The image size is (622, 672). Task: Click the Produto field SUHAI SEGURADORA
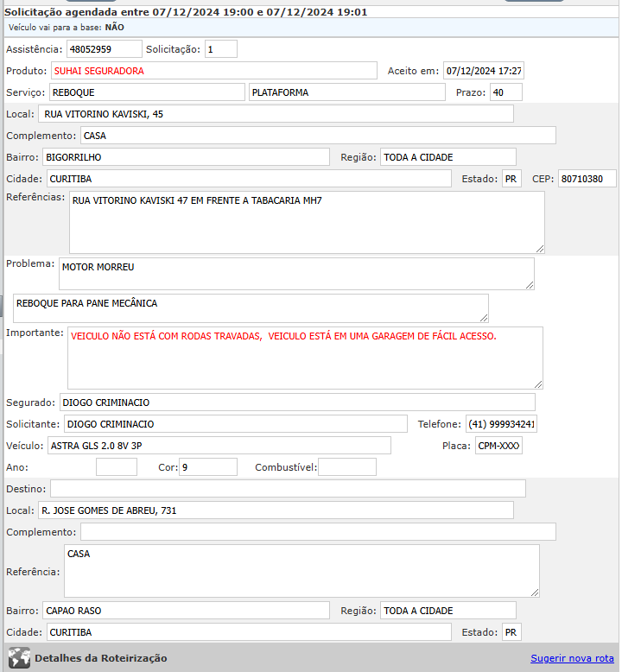tap(214, 71)
